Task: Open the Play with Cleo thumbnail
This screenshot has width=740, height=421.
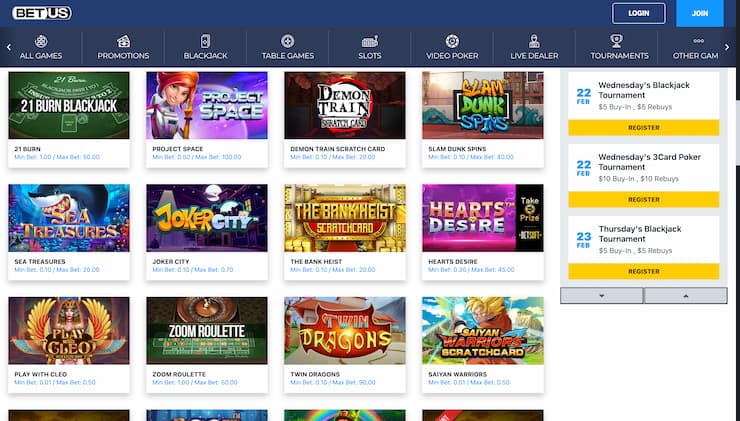Action: 69,330
